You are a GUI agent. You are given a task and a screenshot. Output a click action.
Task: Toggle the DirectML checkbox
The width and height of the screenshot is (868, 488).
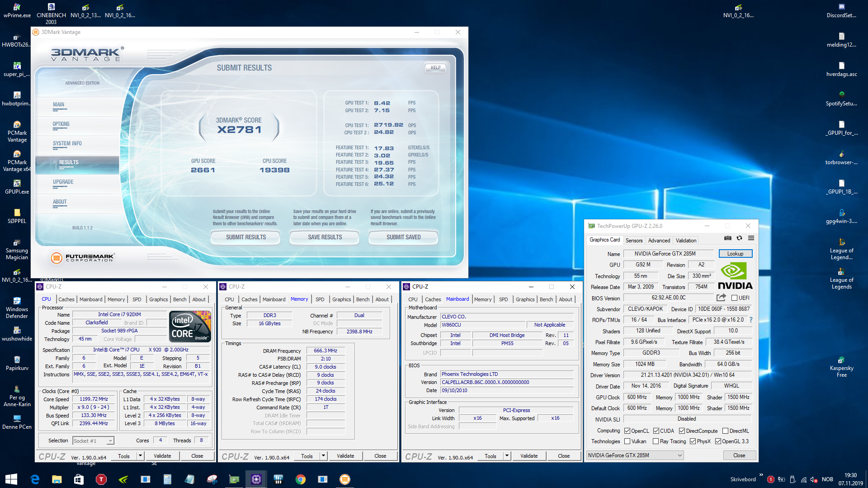(726, 431)
